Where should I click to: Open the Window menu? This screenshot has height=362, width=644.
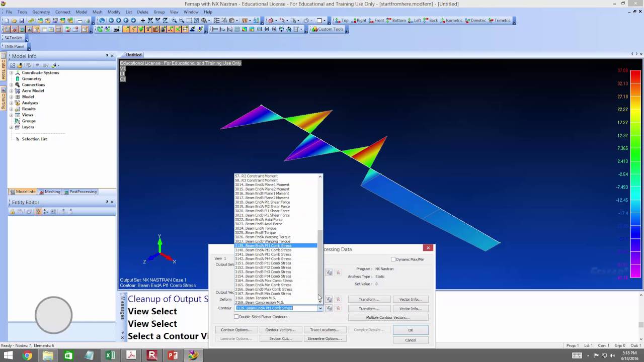(191, 12)
